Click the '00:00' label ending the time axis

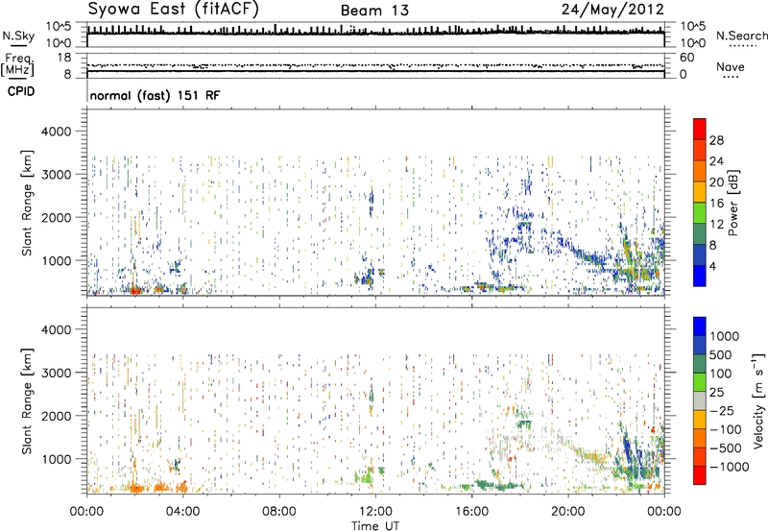664,512
